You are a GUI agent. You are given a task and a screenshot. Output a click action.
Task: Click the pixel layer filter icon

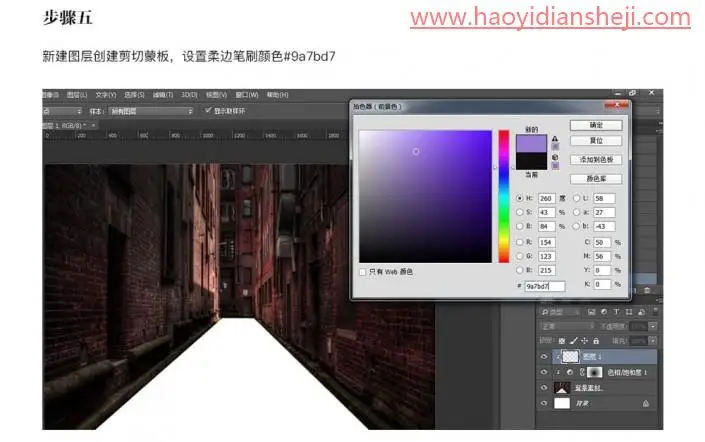point(591,312)
